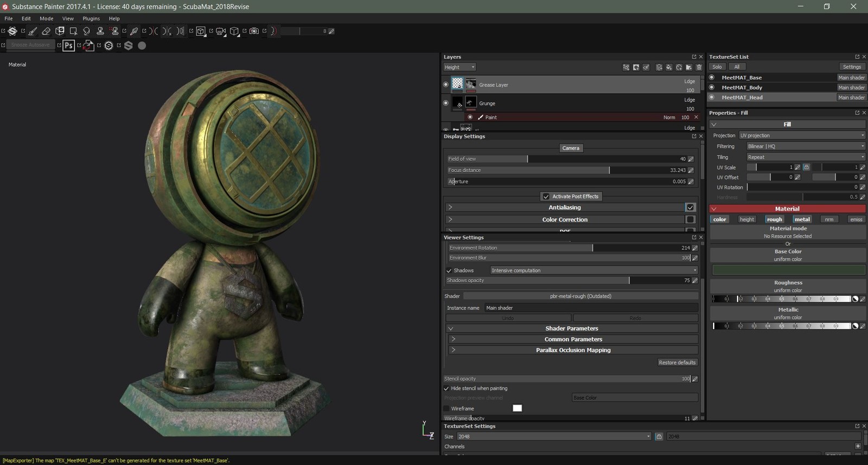Create a new folder in Layers
Viewport: 868px width, 465px height.
click(x=689, y=67)
